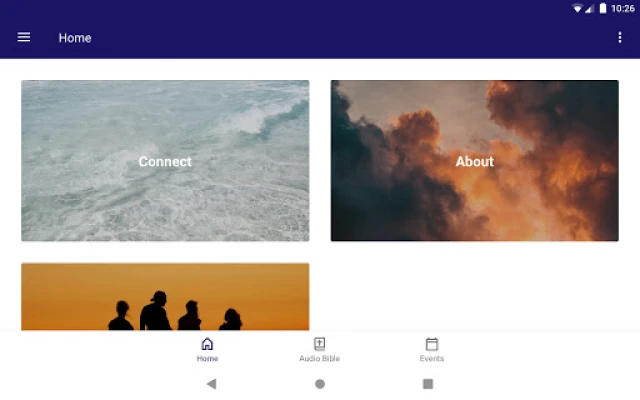
Task: Click the Home title in app bar
Action: coord(75,38)
